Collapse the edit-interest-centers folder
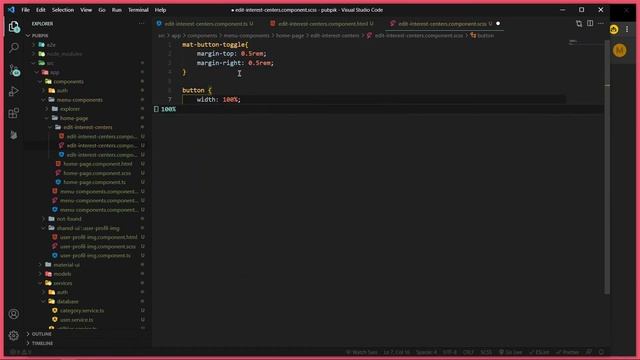Viewport: 640px width, 360px height. pos(87,127)
